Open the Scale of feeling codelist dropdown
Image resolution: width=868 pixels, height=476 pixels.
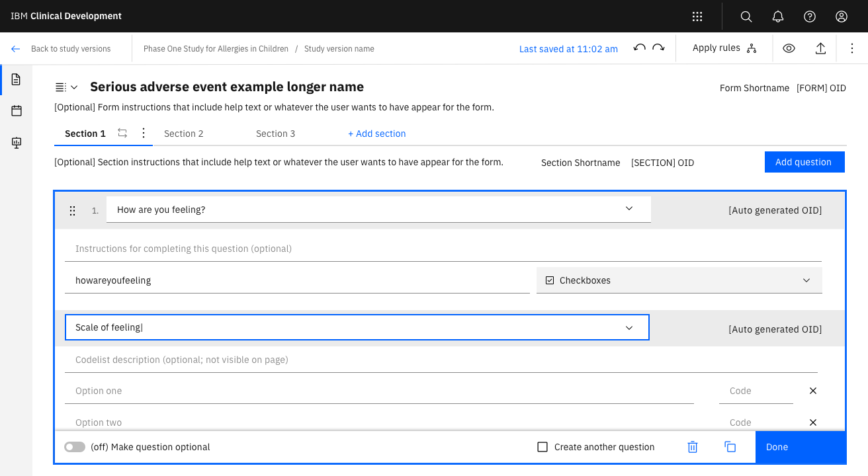629,328
